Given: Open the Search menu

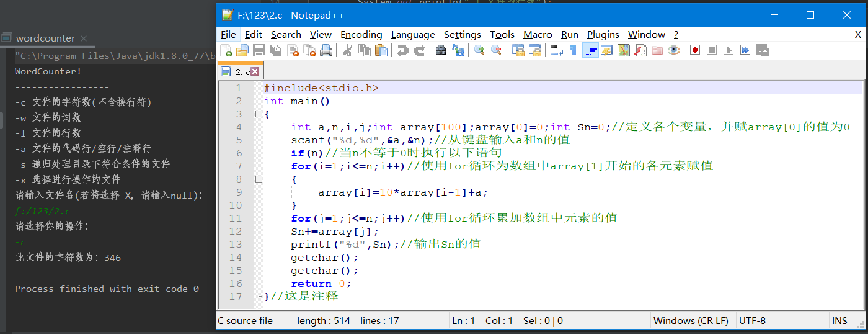Looking at the screenshot, I should tap(286, 35).
